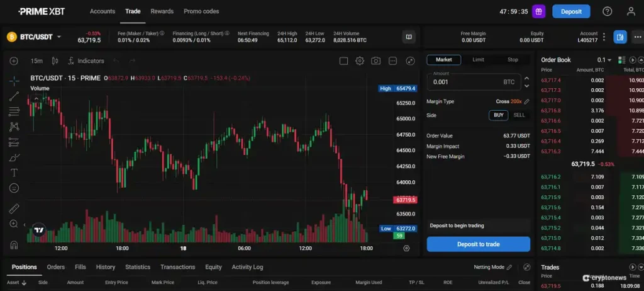Open the Activity Log tab
Screen dimensions: 644x291
(x=247, y=267)
